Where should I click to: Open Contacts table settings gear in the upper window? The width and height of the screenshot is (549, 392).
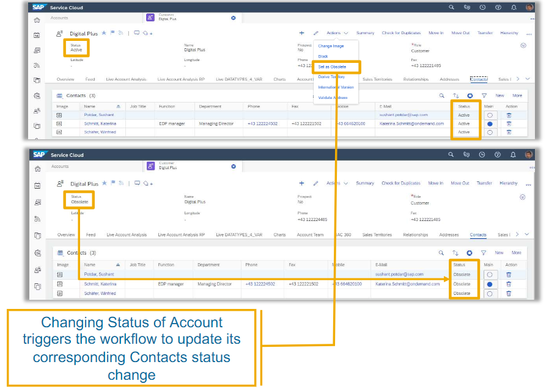click(470, 95)
